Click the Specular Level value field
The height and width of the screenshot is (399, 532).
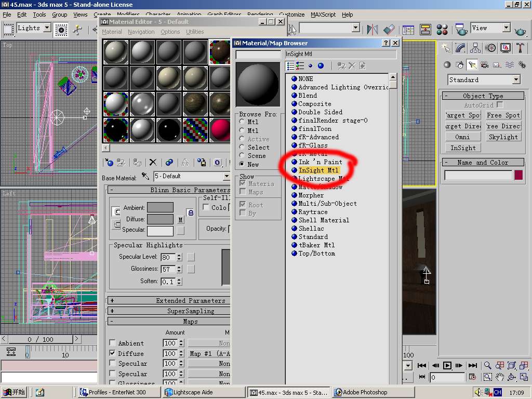click(x=168, y=257)
